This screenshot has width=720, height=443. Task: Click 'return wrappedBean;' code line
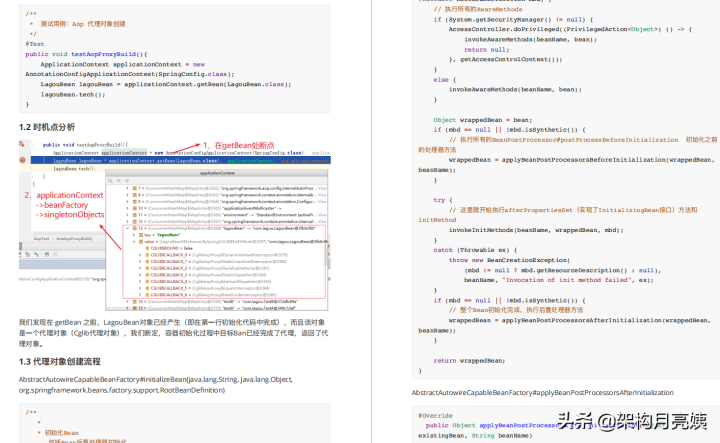(x=469, y=361)
